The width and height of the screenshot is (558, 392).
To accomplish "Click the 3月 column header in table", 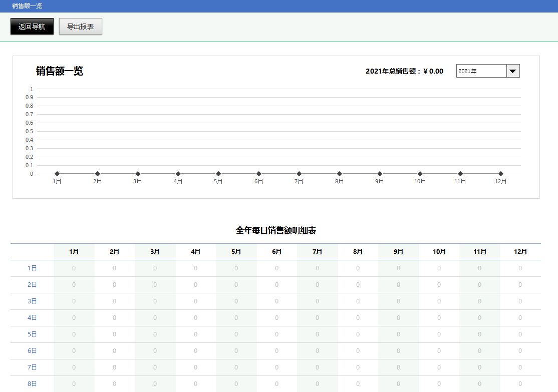I will 155,251.
